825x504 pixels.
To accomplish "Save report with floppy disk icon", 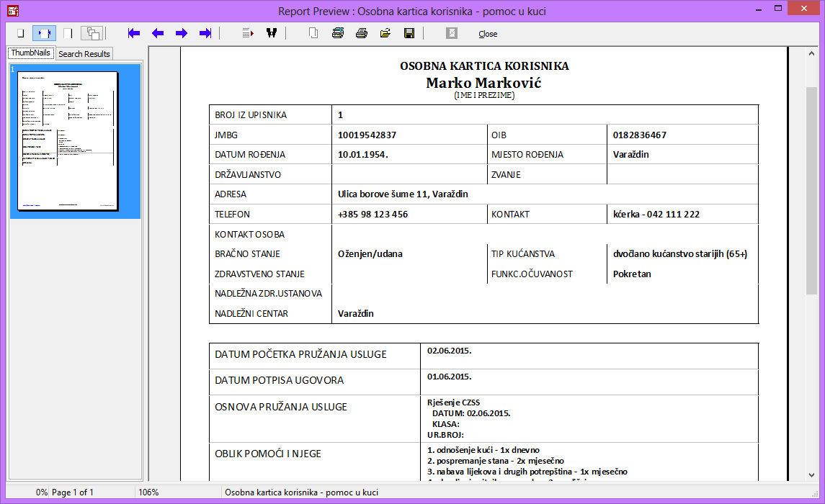I will point(409,33).
